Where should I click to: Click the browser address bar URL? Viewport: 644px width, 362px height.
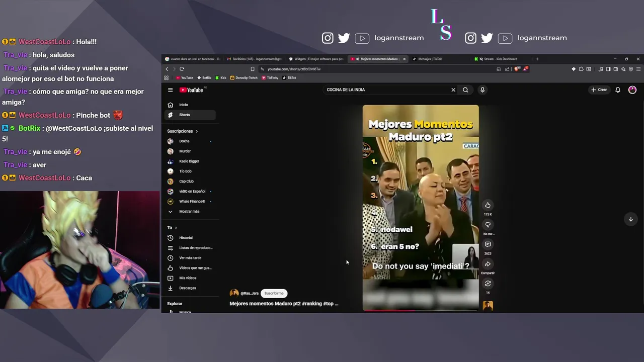[294, 69]
